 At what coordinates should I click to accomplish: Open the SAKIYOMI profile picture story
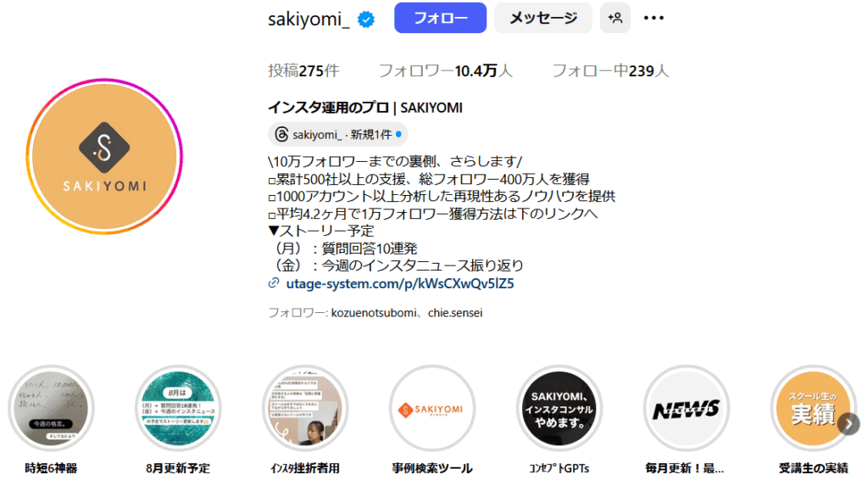point(104,157)
